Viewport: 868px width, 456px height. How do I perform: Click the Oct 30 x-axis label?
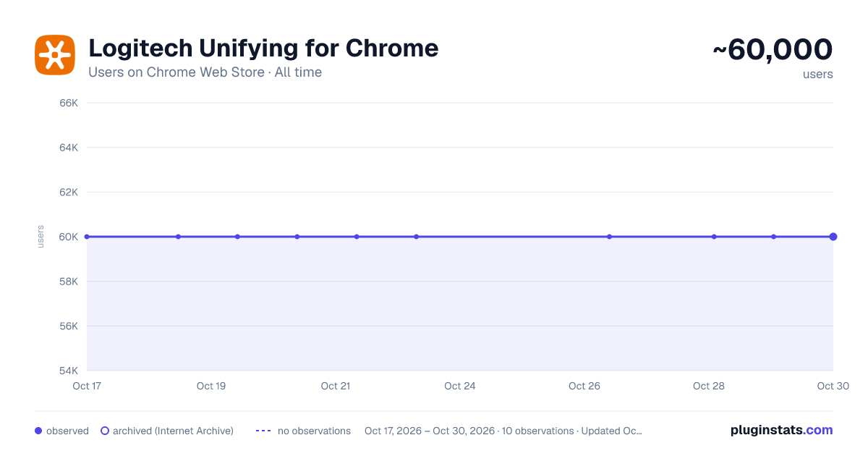833,386
